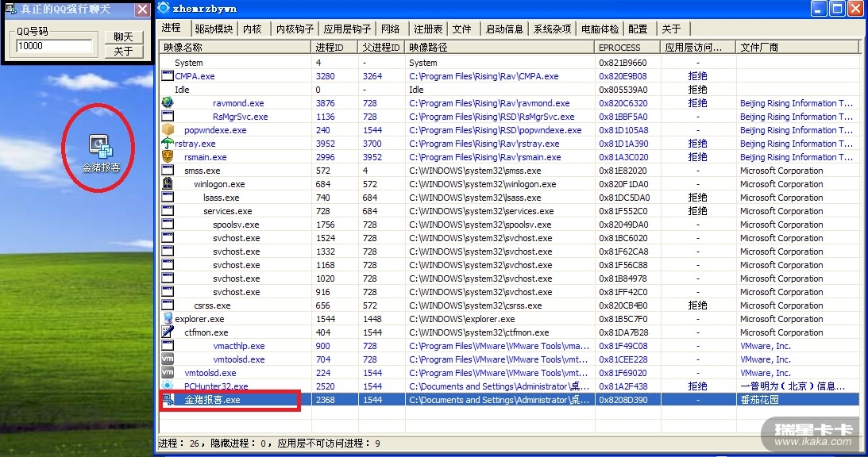This screenshot has width=868, height=457.
Task: Sort by 进程ID column header
Action: pyautogui.click(x=334, y=48)
